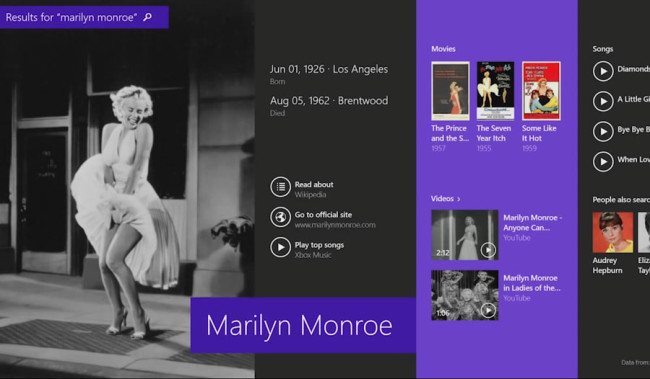Viewport: 650px width, 379px height.
Task: Select the Audrey Hepburn portrait
Action: tap(613, 232)
